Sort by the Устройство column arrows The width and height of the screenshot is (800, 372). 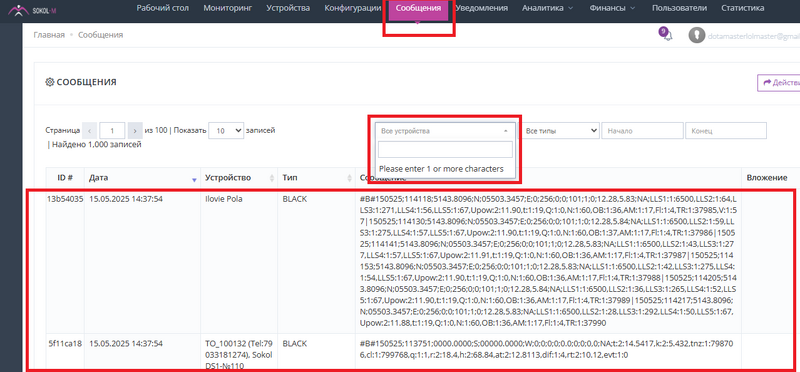pyautogui.click(x=271, y=178)
